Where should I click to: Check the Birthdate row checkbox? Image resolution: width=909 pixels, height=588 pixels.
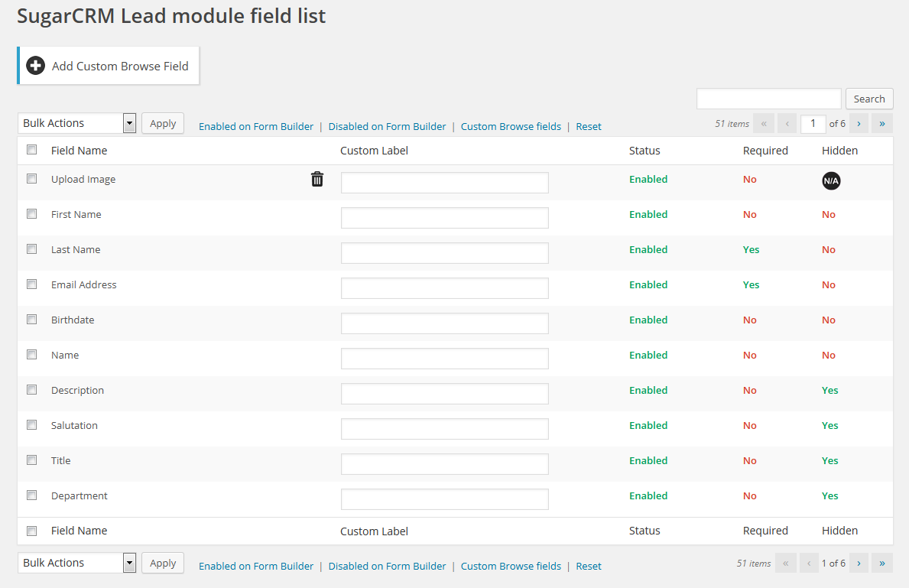click(32, 320)
